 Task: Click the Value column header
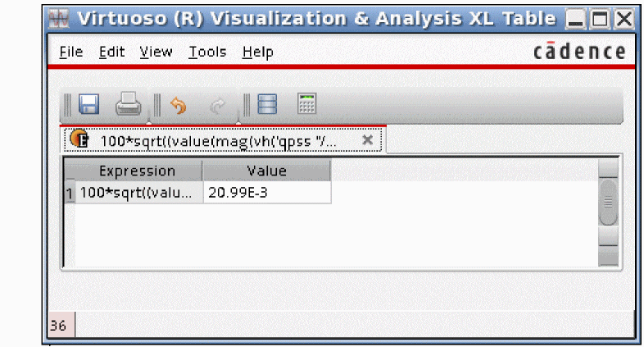(x=267, y=171)
